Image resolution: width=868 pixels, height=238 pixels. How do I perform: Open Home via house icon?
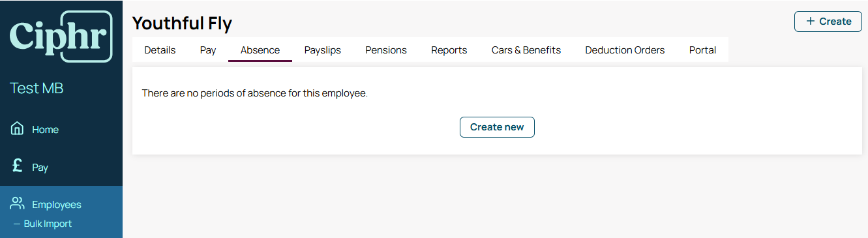(18, 128)
